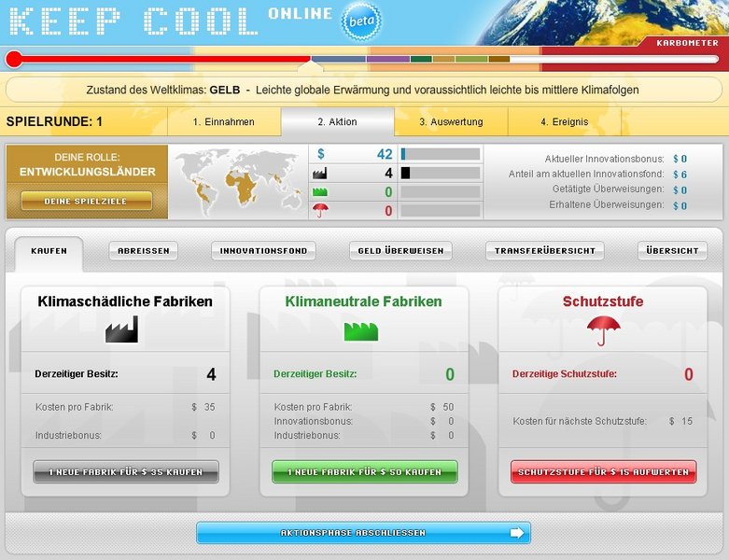Viewport: 729px width, 560px height.
Task: Click the Entwicklungsländer role title
Action: 88,172
